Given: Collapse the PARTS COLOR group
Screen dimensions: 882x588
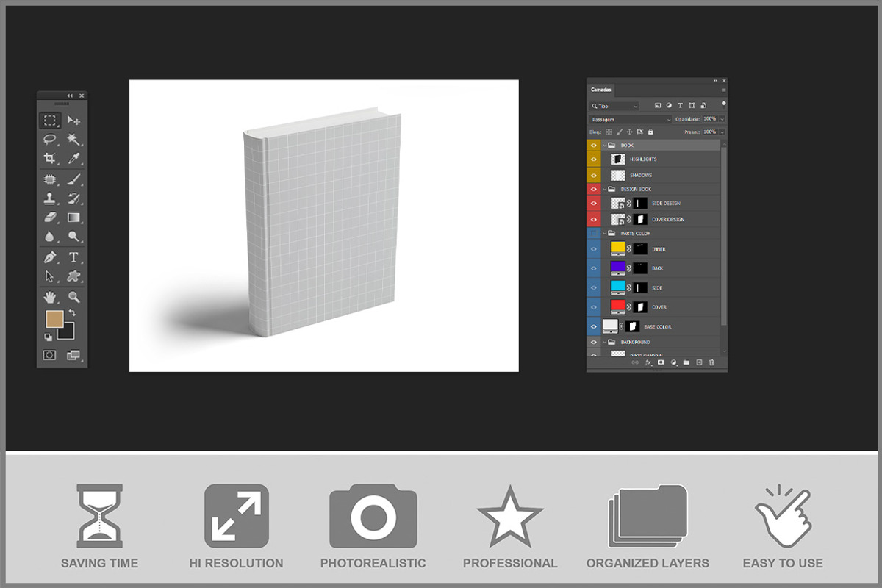Looking at the screenshot, I should pyautogui.click(x=604, y=234).
